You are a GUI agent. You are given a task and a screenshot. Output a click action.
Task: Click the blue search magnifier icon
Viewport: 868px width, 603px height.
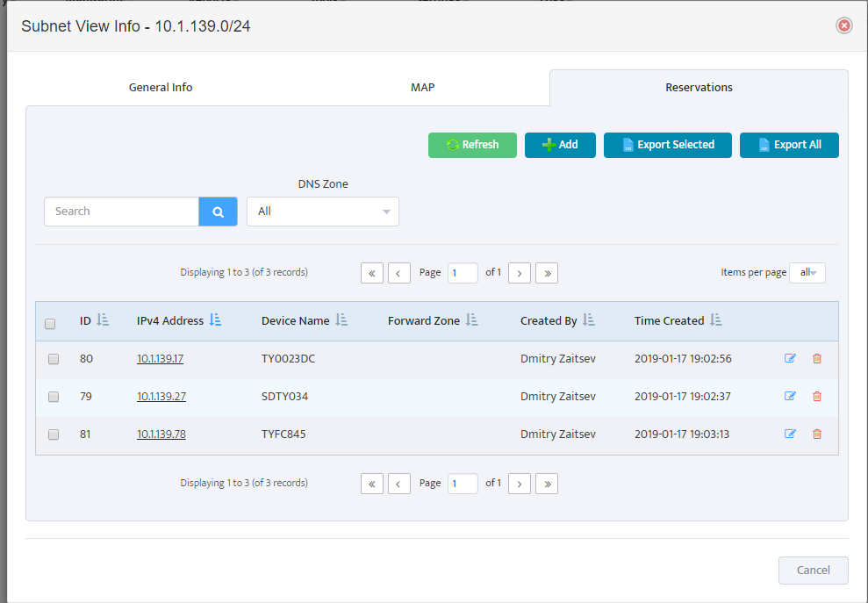(219, 212)
